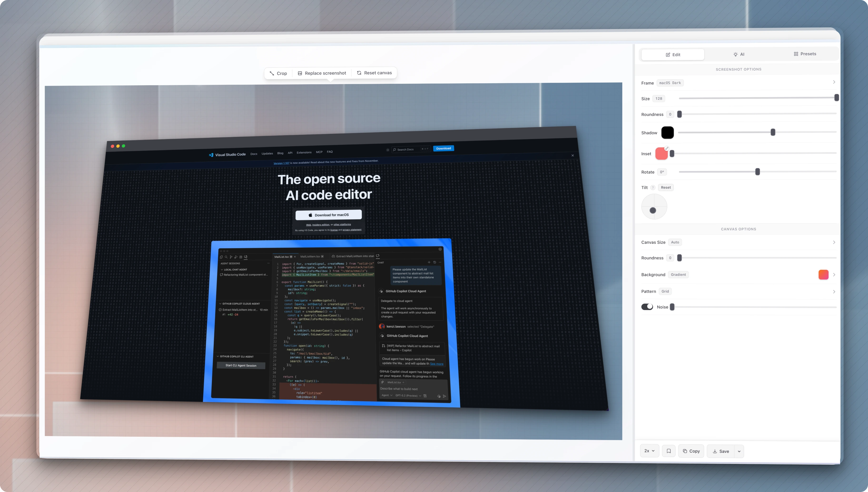Open Extensions in the VS Code page navbar

coord(304,152)
